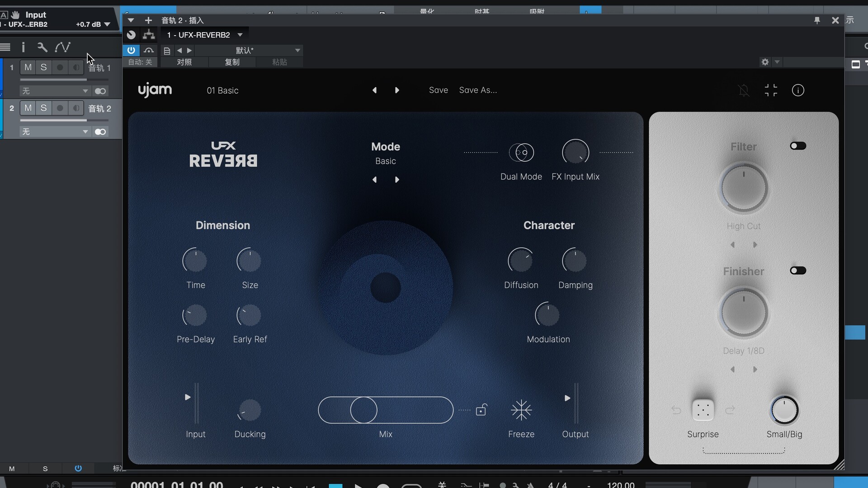Viewport: 868px width, 488px height.
Task: Arm record on track 2
Action: point(60,108)
